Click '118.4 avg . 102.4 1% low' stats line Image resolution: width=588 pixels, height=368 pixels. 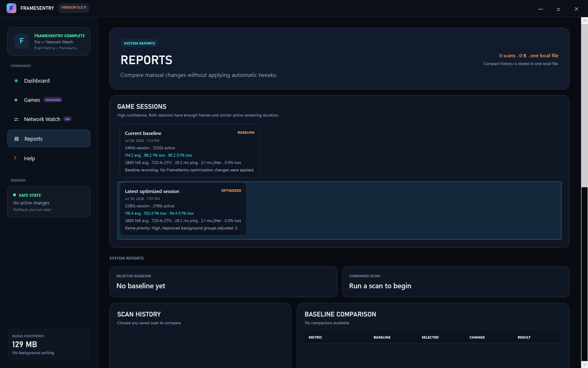click(159, 213)
